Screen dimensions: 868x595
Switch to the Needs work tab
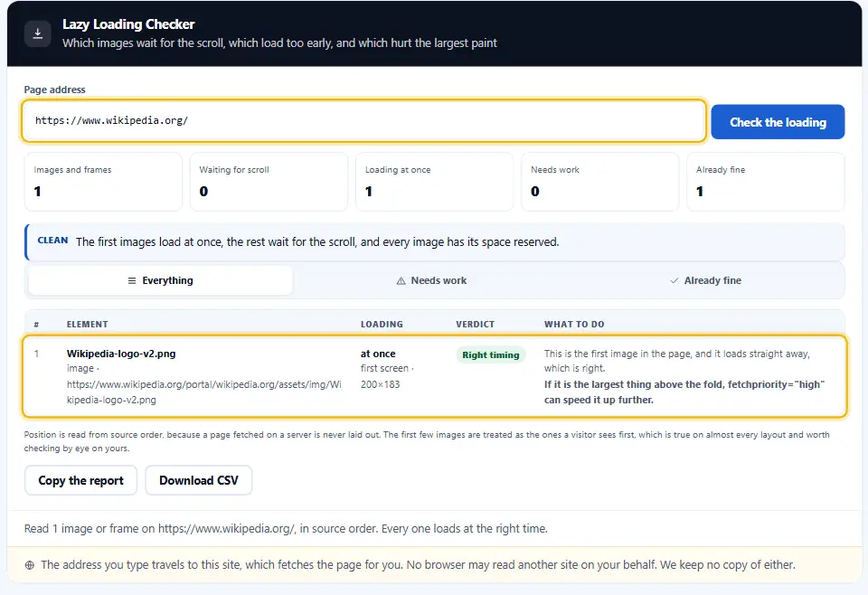[x=432, y=280]
